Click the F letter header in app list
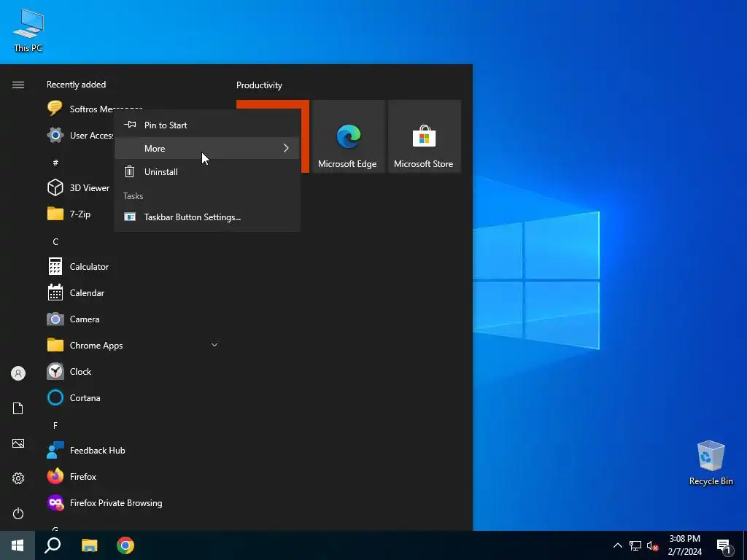 pos(55,425)
